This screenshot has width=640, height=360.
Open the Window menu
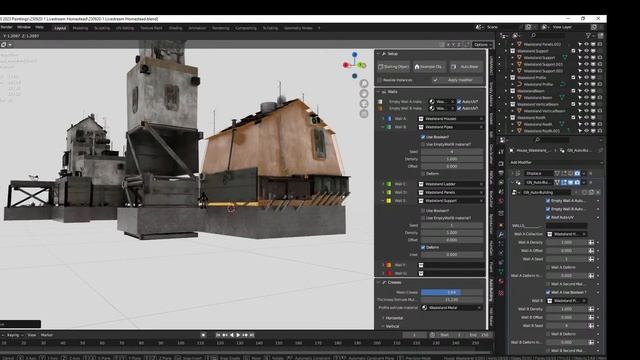point(24,27)
